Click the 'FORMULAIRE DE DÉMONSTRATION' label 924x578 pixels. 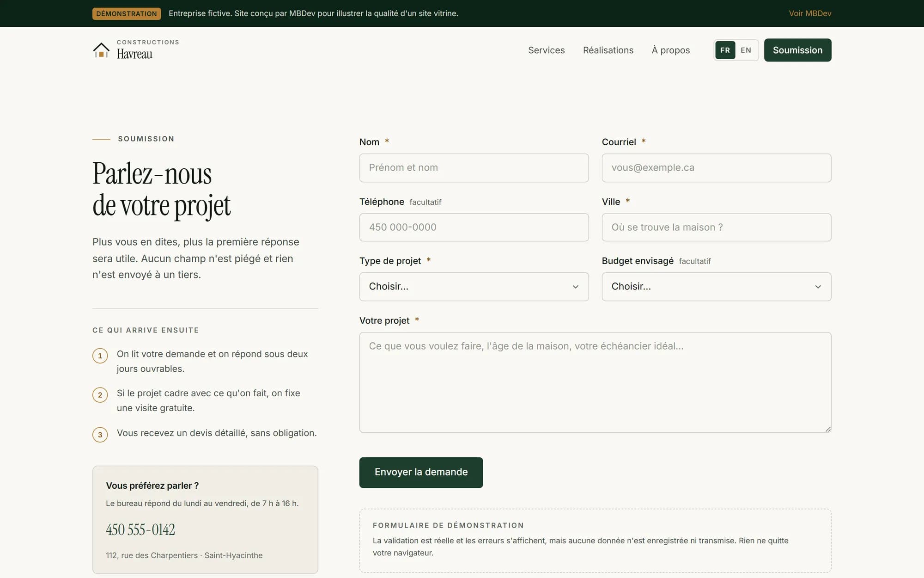[448, 525]
